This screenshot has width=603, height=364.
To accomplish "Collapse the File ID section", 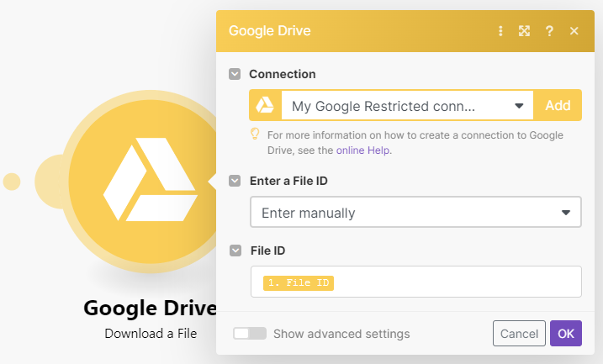I will click(x=235, y=251).
